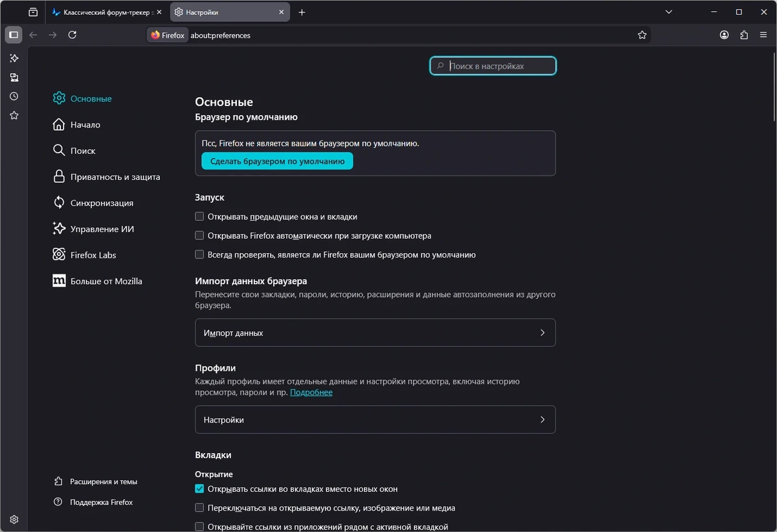
Task: Click the Запуск section heading
Action: 210,197
